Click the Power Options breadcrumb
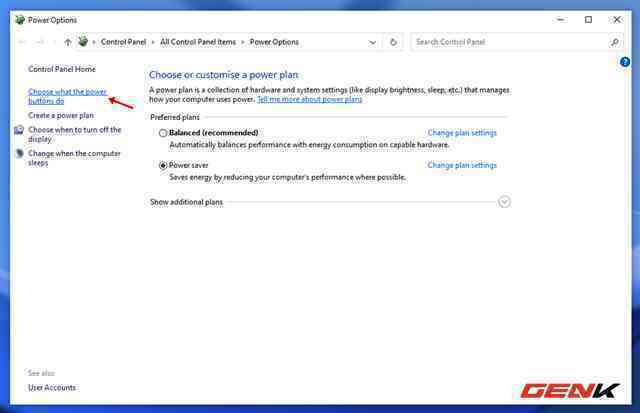Viewport: 640px width, 413px height. pyautogui.click(x=274, y=42)
